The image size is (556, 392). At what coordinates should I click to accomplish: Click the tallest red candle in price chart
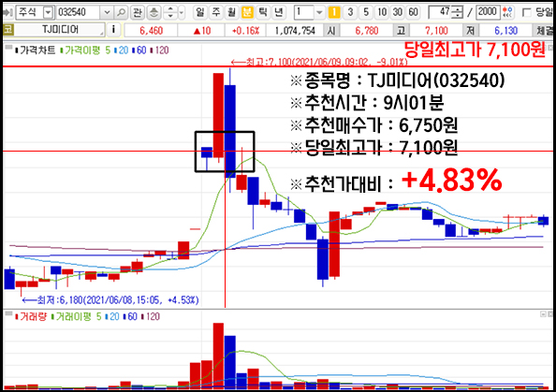[x=218, y=115]
